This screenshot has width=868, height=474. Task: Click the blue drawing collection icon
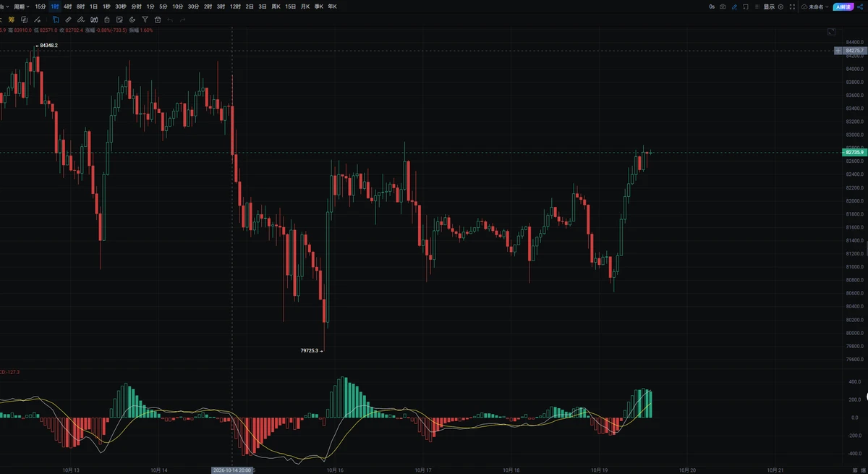pyautogui.click(x=55, y=20)
